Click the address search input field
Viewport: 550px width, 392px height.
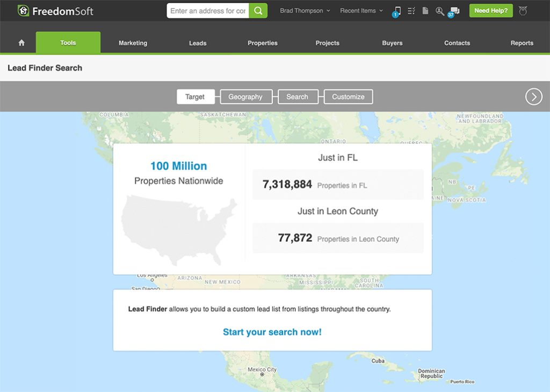[x=208, y=11]
